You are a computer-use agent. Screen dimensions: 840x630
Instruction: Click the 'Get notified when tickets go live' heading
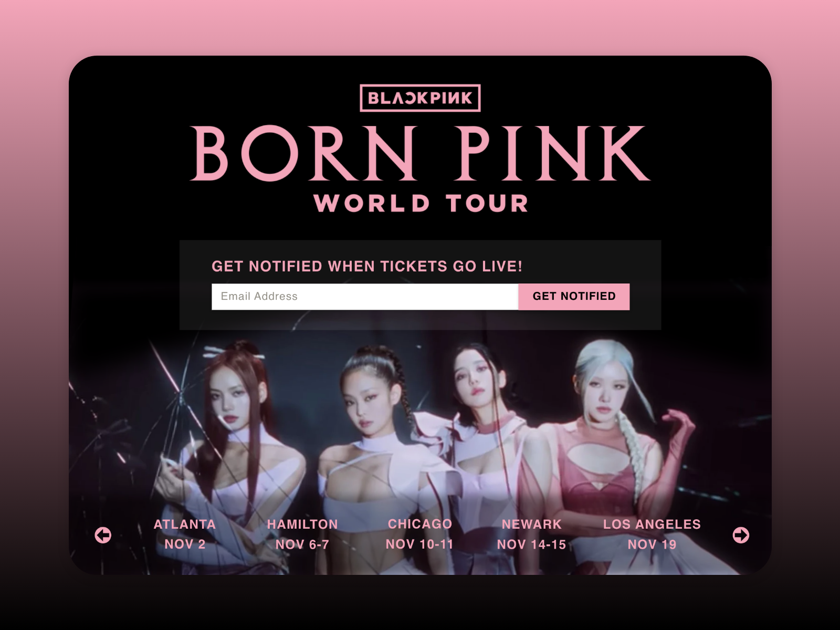[x=367, y=266]
